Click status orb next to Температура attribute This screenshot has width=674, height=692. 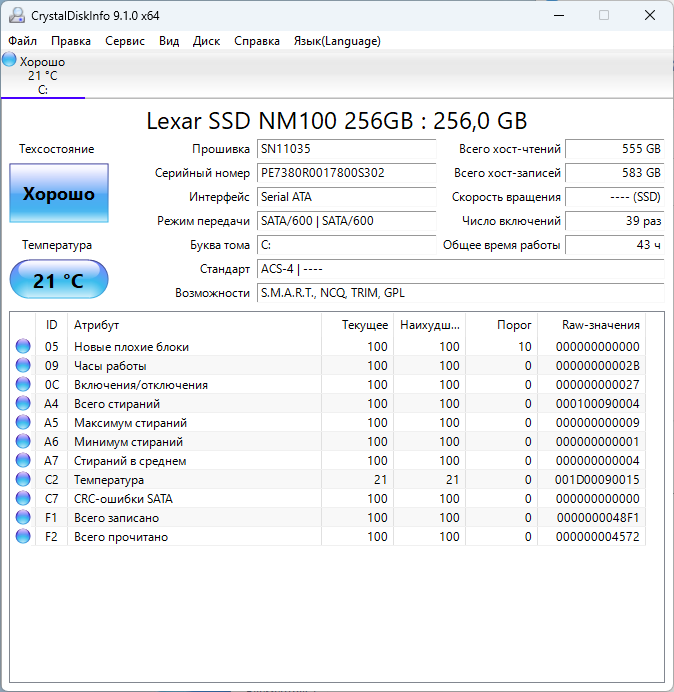[x=23, y=480]
